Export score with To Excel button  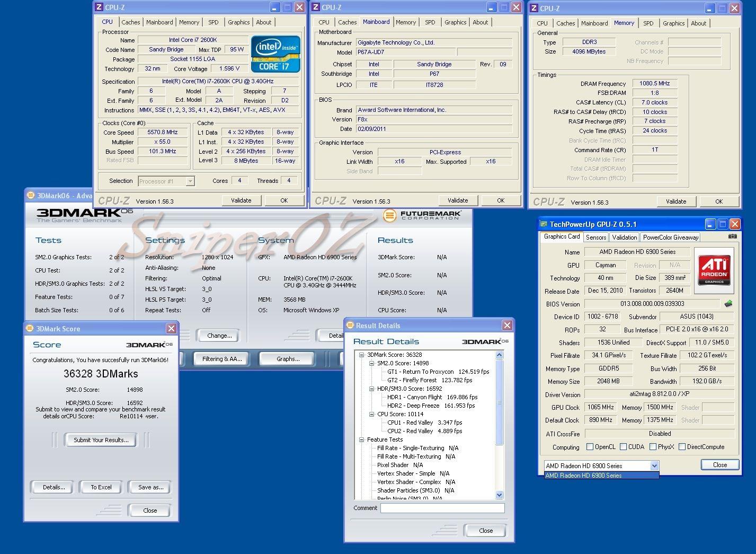[101, 487]
